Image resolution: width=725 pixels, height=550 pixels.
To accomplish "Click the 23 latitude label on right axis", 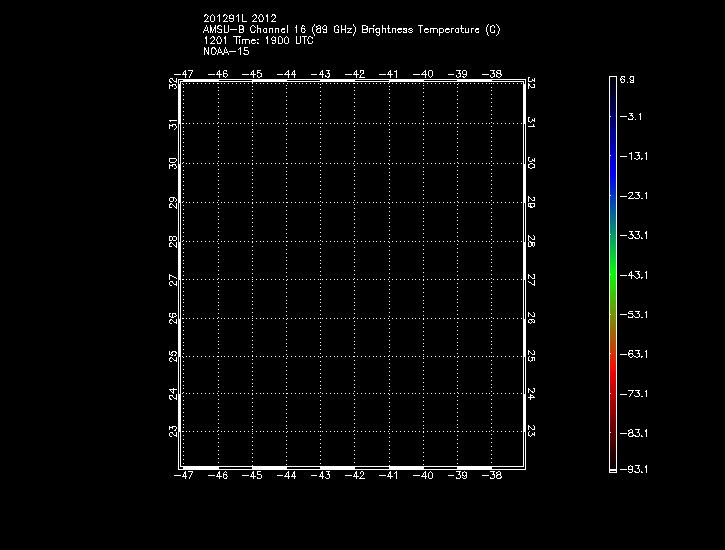I will pyautogui.click(x=531, y=431).
